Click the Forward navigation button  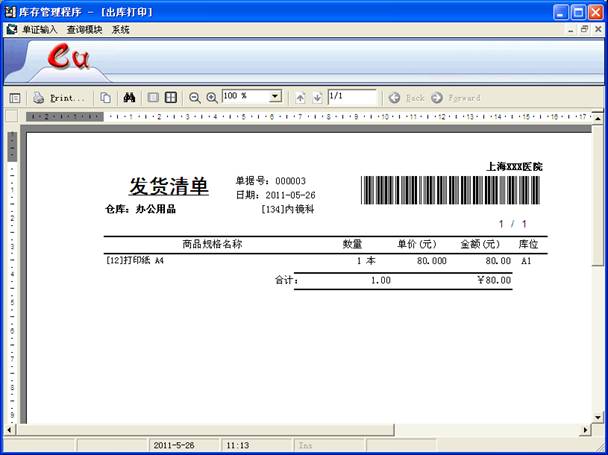(x=456, y=98)
